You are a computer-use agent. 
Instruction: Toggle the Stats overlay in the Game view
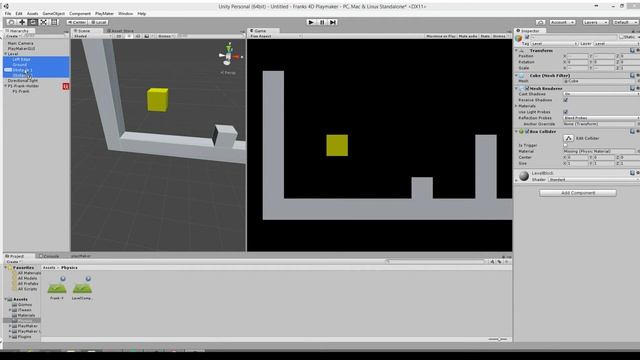(485, 36)
